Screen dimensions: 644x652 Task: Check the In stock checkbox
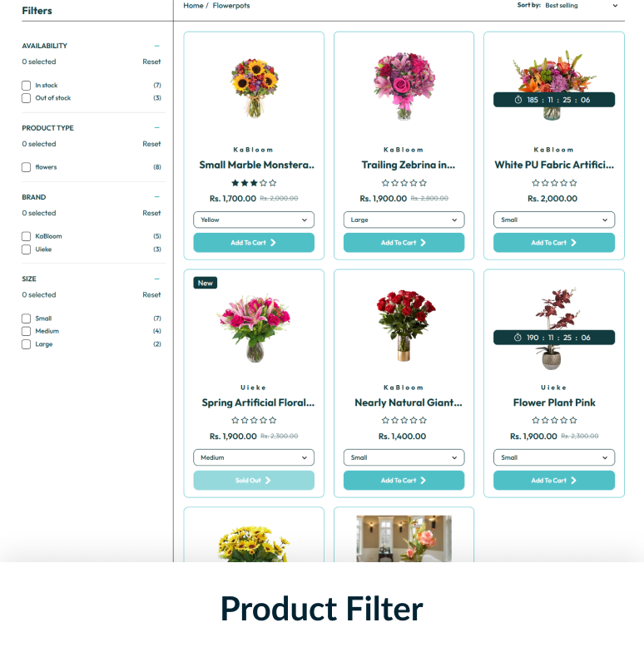[27, 85]
